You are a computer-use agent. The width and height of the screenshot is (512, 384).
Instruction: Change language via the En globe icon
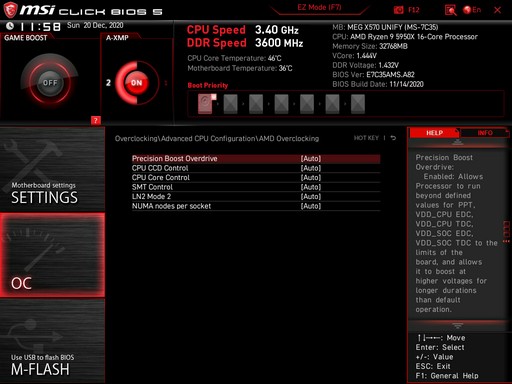click(472, 10)
